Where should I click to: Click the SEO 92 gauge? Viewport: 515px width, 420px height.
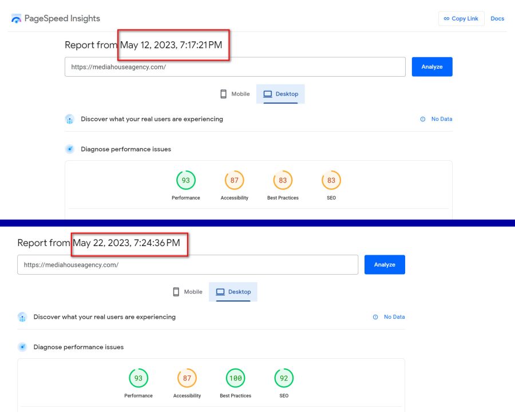(x=284, y=378)
